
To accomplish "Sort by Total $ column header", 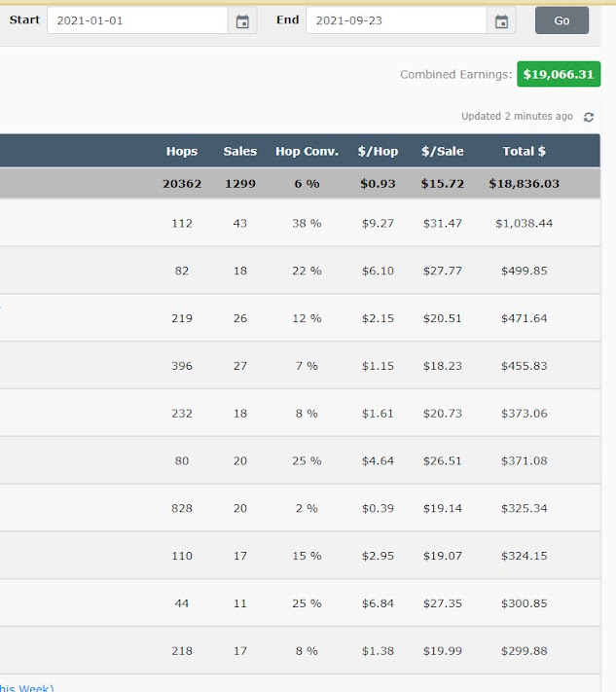I will [x=525, y=151].
